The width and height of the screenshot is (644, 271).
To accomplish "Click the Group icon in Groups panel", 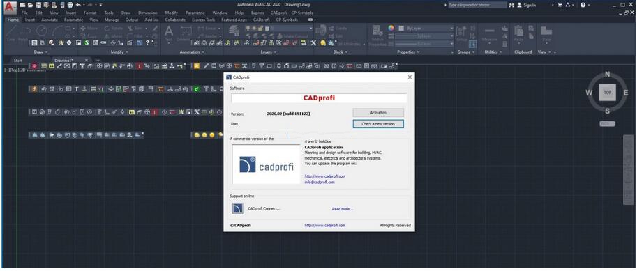I will (461, 31).
